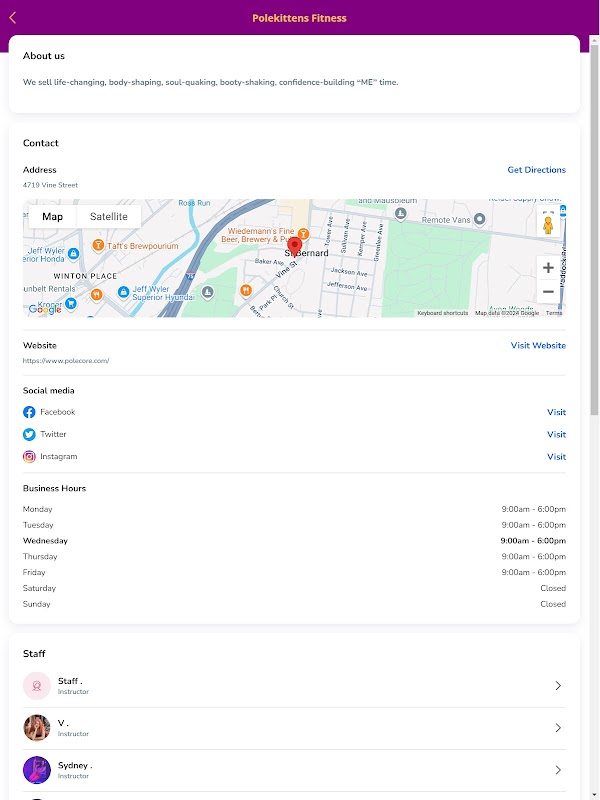Zoom in on the map
Viewport: 600px width, 800px height.
pyautogui.click(x=548, y=268)
